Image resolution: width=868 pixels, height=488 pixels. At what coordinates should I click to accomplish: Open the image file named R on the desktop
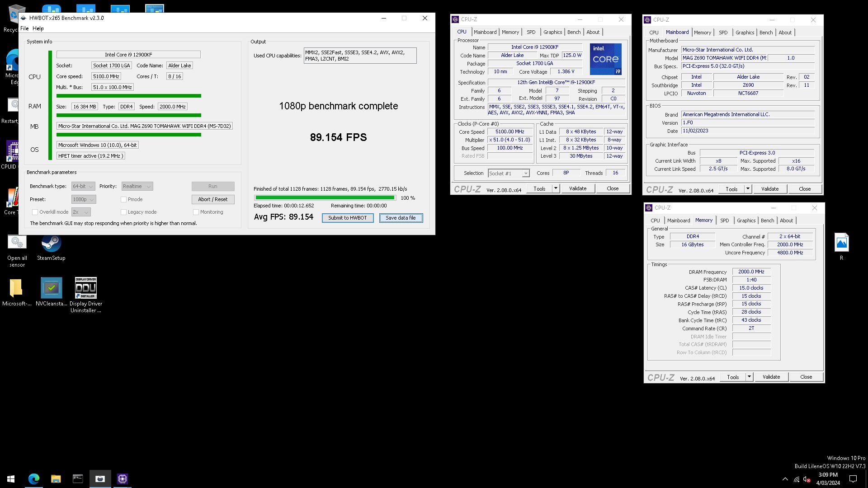pos(841,247)
